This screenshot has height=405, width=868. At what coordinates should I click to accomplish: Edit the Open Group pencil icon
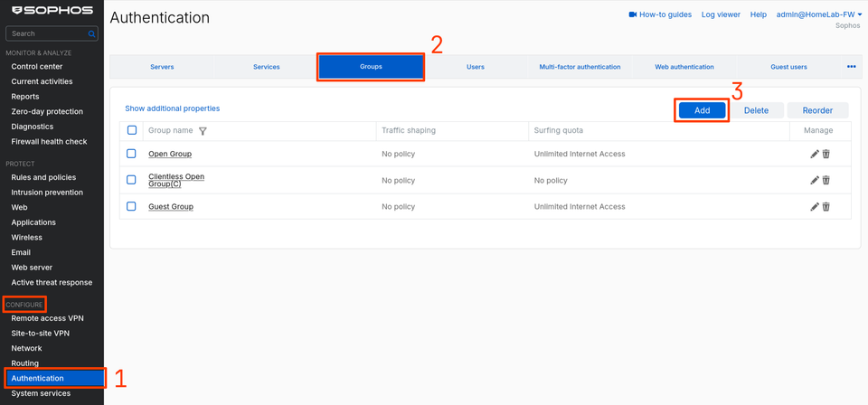pos(815,154)
